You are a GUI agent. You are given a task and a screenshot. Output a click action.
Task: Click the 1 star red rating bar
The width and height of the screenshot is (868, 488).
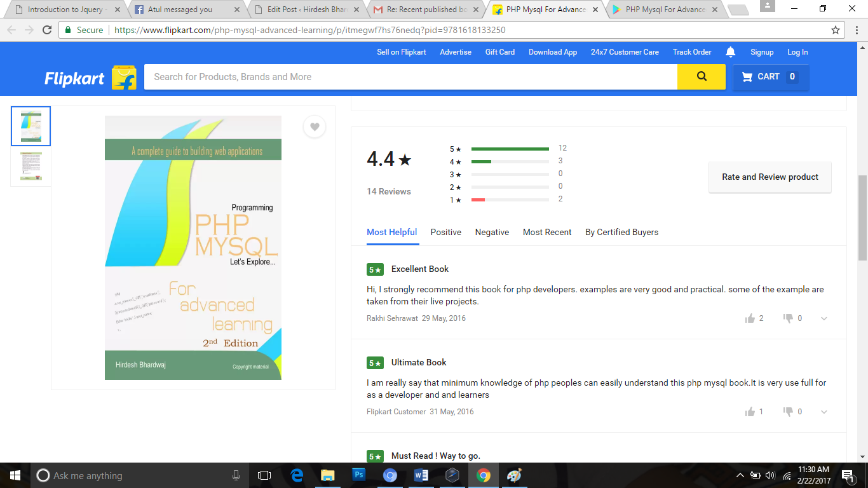pyautogui.click(x=510, y=200)
